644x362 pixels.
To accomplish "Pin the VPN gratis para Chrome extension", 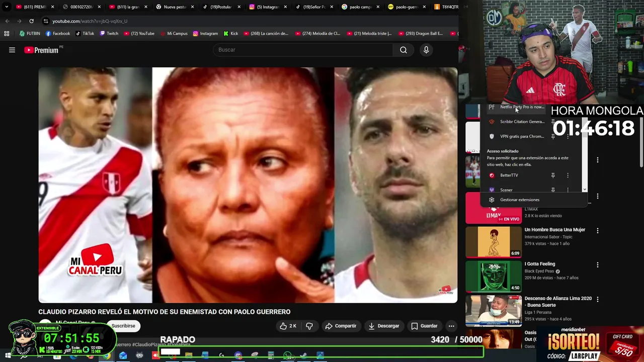I will (553, 136).
